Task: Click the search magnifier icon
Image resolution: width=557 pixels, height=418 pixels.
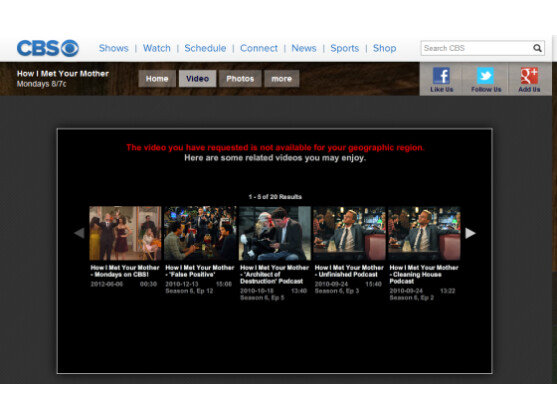Action: pyautogui.click(x=537, y=48)
